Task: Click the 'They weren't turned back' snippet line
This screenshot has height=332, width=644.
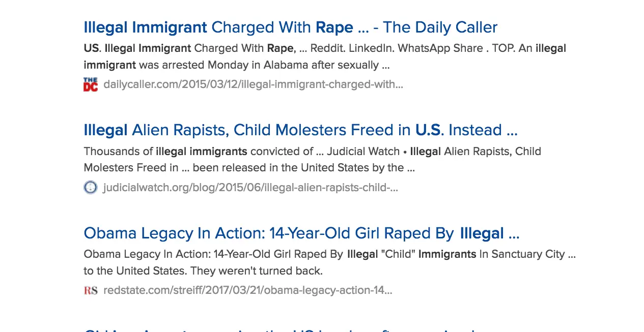Action: coord(203,270)
